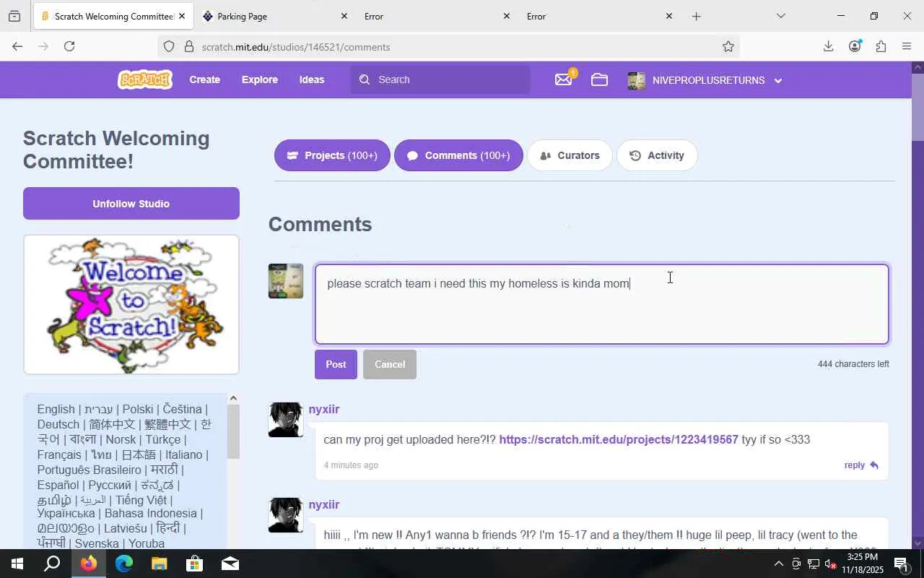Screen dimensions: 924x578
Task: Open the Messages envelope icon
Action: pyautogui.click(x=564, y=79)
